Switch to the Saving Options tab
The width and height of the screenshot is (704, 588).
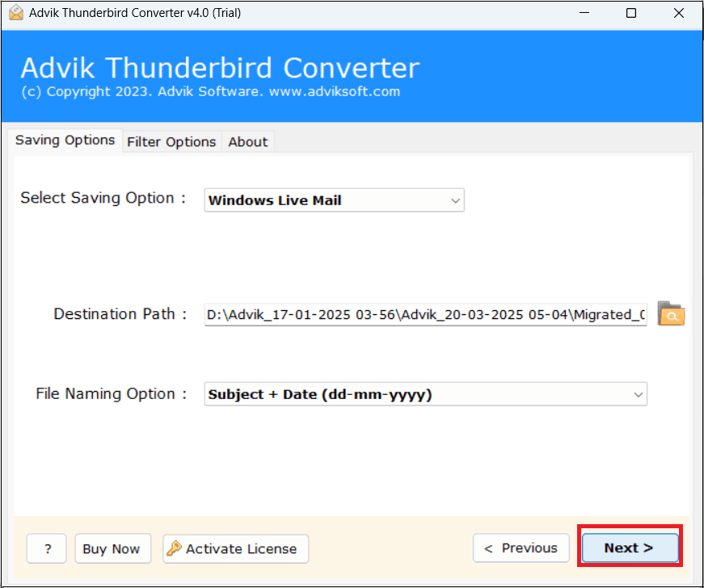click(65, 141)
